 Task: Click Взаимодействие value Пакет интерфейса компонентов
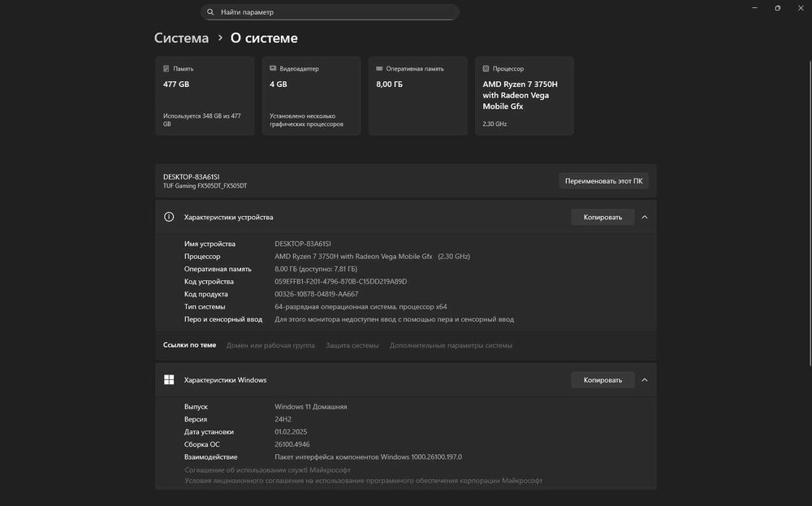[x=368, y=456]
